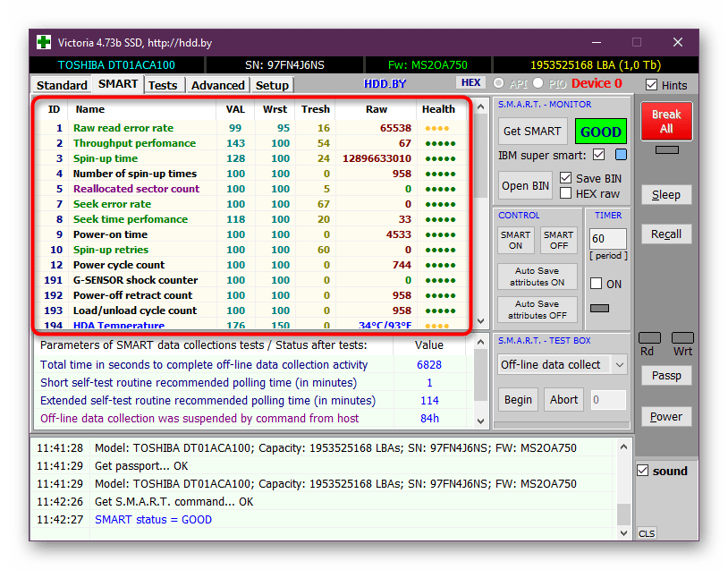Select the API radio button
The width and height of the screenshot is (728, 570).
pyautogui.click(x=499, y=83)
